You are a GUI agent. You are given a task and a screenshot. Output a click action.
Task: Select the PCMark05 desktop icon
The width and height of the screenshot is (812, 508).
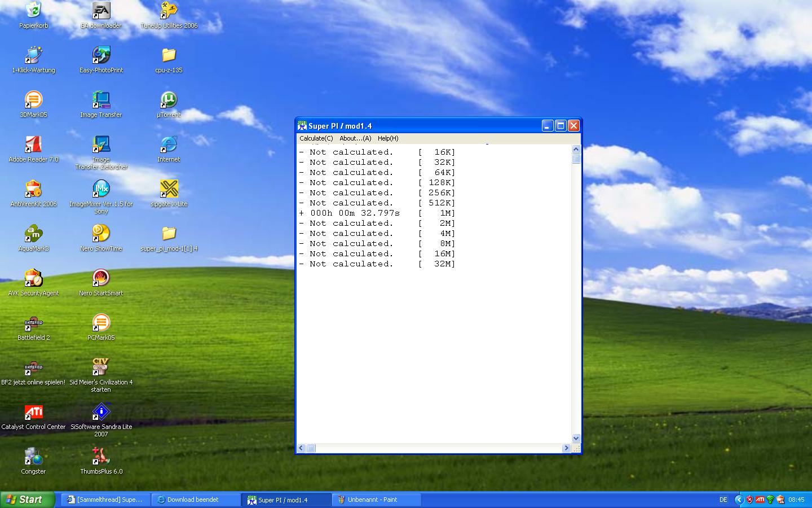[x=101, y=322]
